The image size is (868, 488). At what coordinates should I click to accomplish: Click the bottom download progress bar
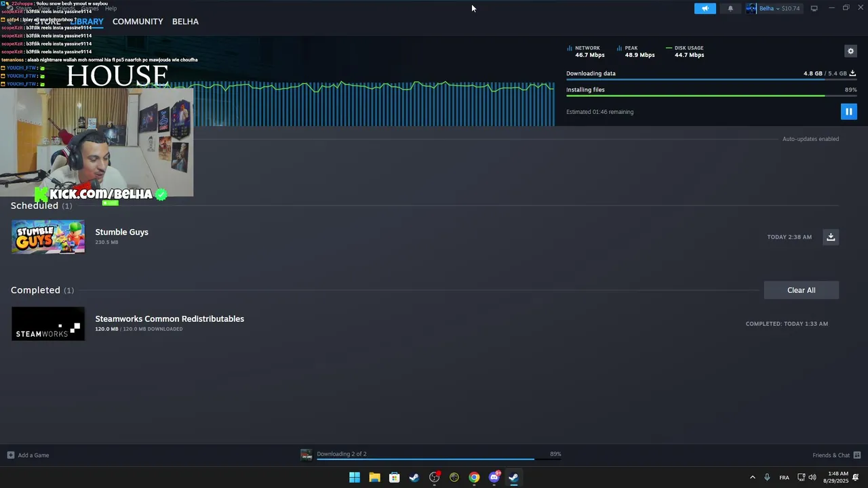pos(439,460)
